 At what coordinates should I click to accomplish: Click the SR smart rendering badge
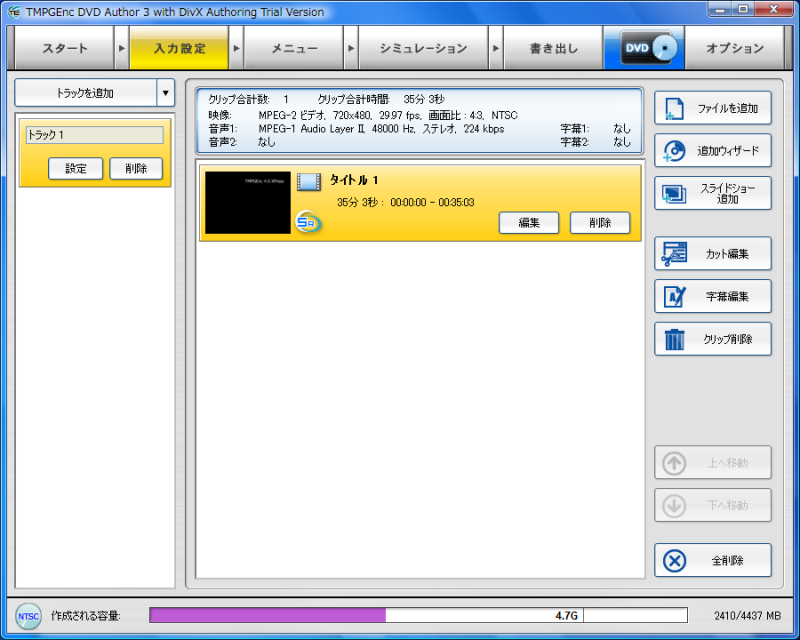[308, 223]
